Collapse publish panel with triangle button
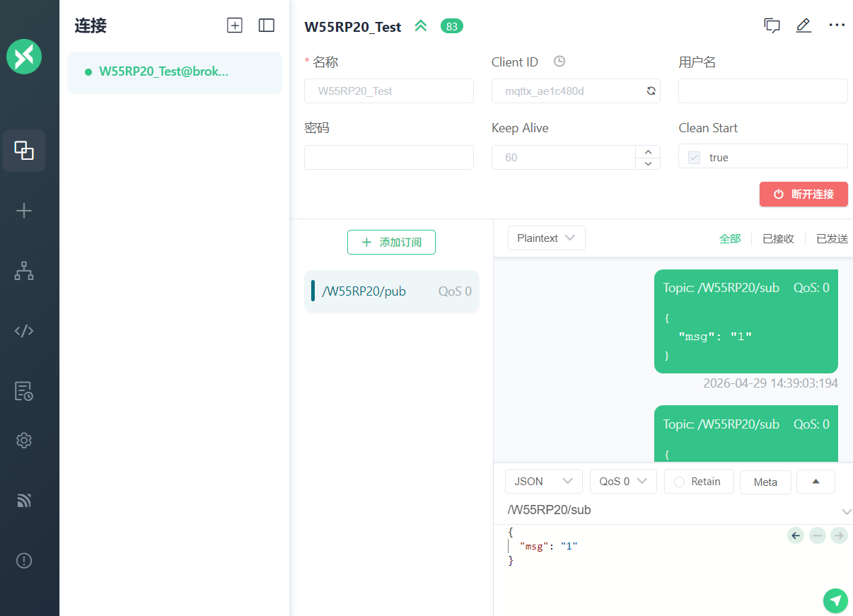The height and width of the screenshot is (616, 853). [816, 482]
